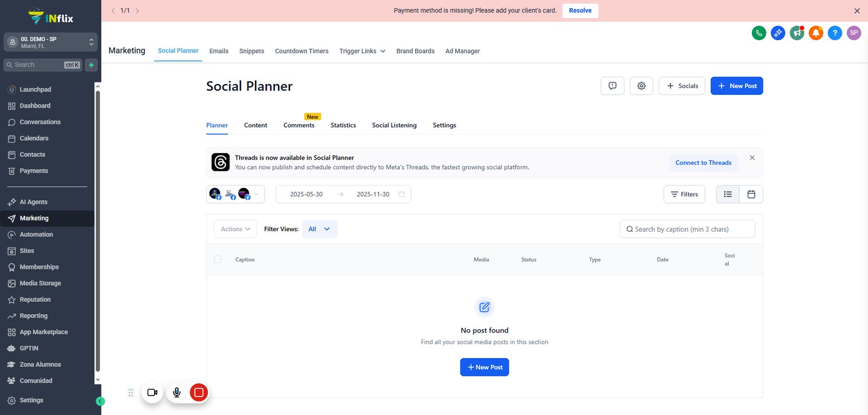The image size is (868, 415).
Task: Select all posts checkbox in table header
Action: 218,259
